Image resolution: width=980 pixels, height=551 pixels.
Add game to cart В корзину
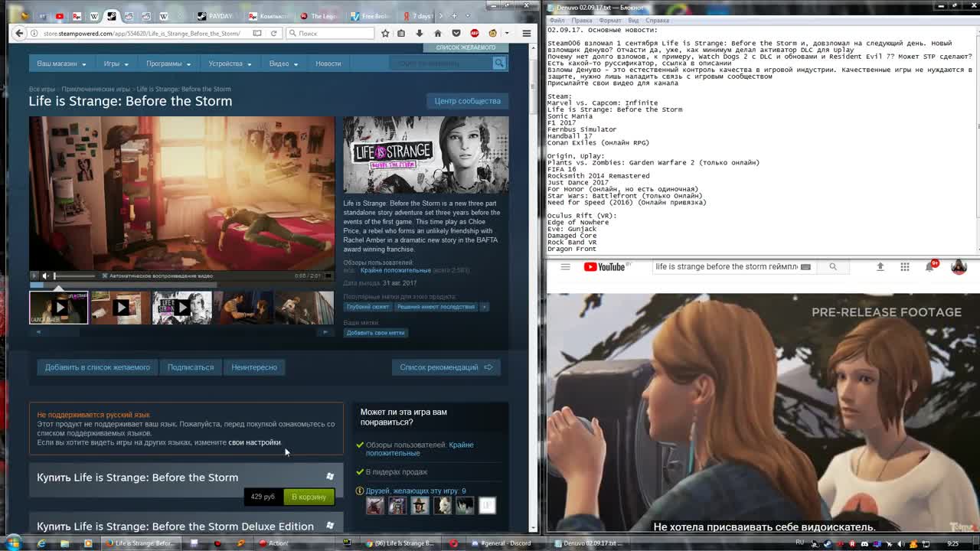click(309, 497)
